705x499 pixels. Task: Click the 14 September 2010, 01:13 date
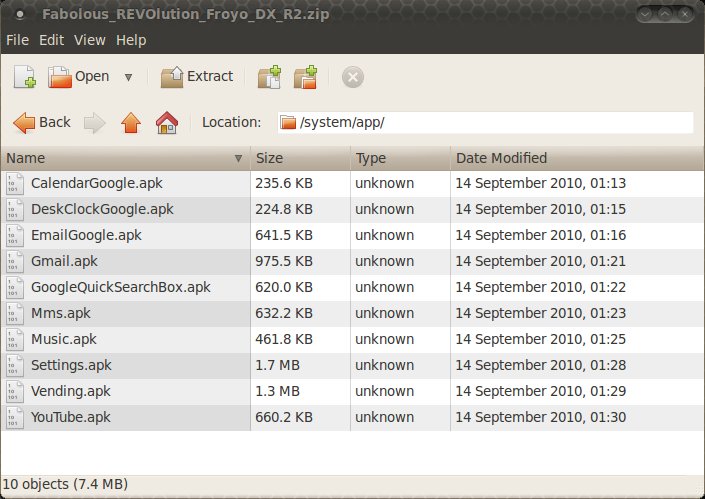[540, 183]
